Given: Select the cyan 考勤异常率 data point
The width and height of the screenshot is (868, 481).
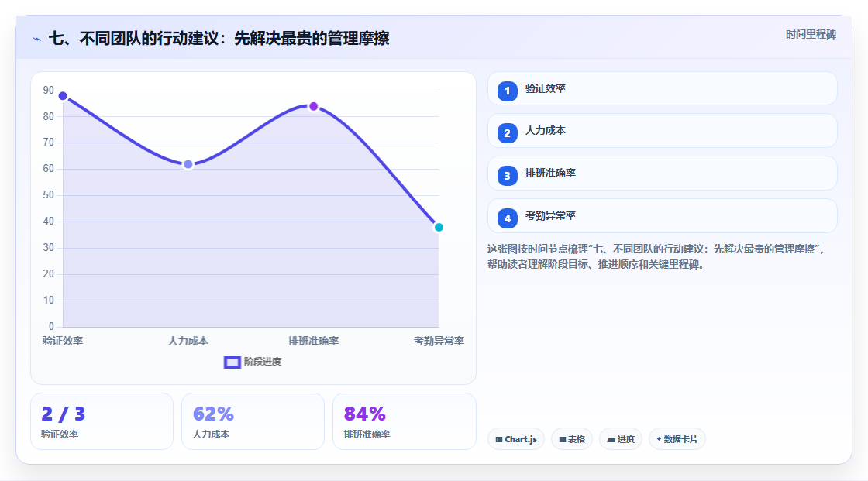Looking at the screenshot, I should (x=439, y=227).
